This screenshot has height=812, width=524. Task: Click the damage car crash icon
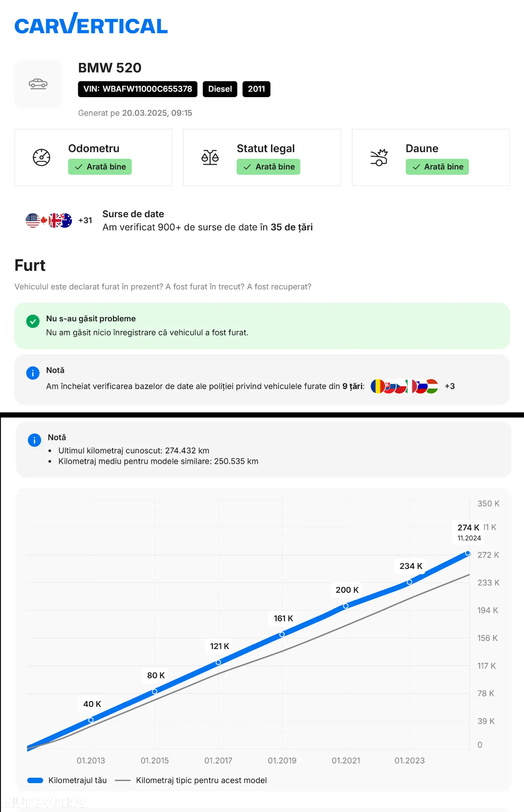[379, 157]
